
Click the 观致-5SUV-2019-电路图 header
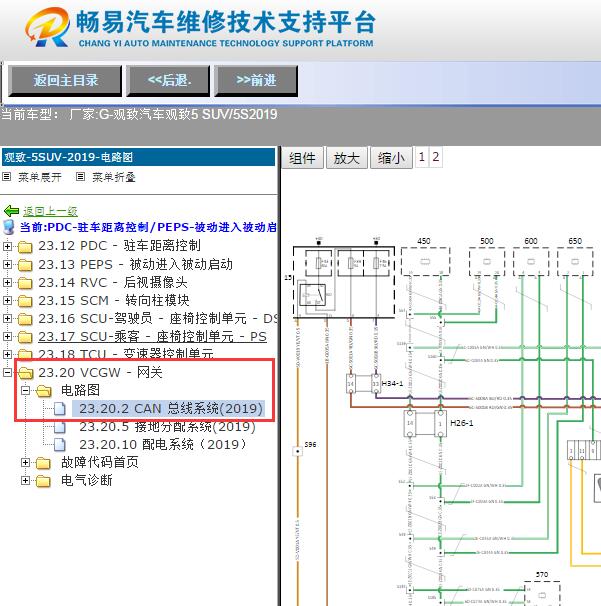pos(138,157)
